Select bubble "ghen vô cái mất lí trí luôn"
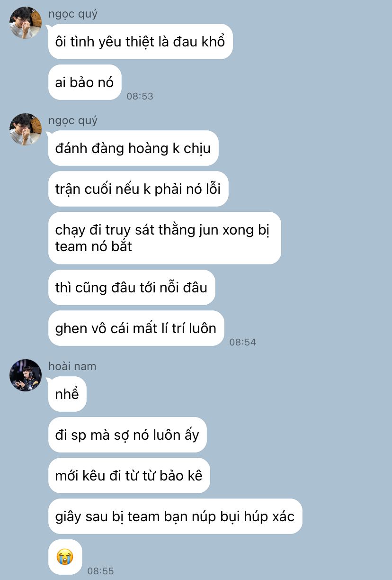The height and width of the screenshot is (580, 392). [x=136, y=328]
